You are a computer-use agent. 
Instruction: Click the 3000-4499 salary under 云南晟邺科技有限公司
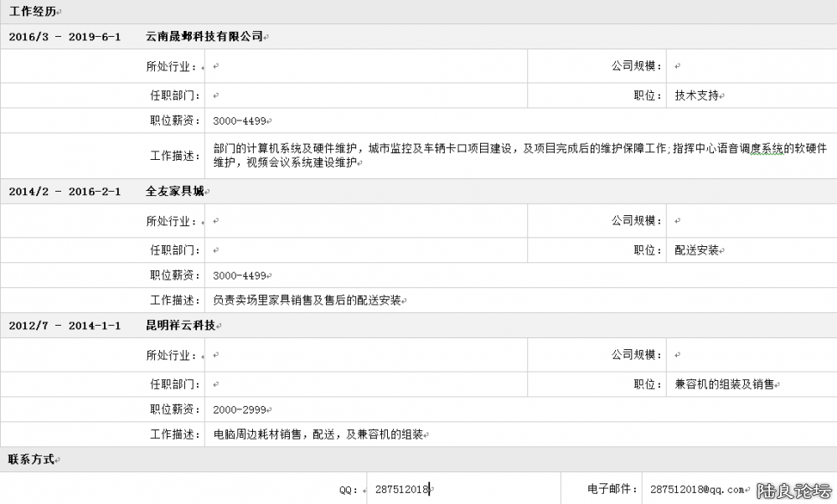(x=240, y=121)
